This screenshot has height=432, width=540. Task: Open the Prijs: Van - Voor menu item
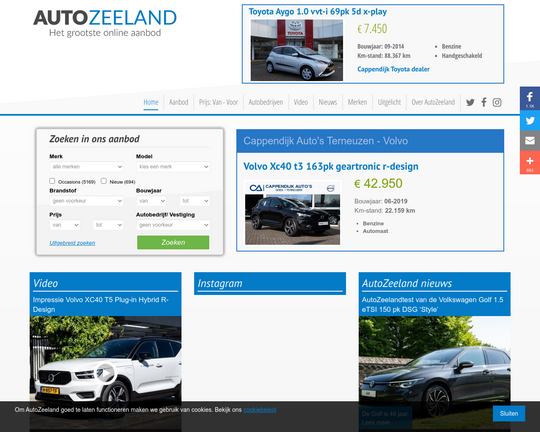pos(218,102)
